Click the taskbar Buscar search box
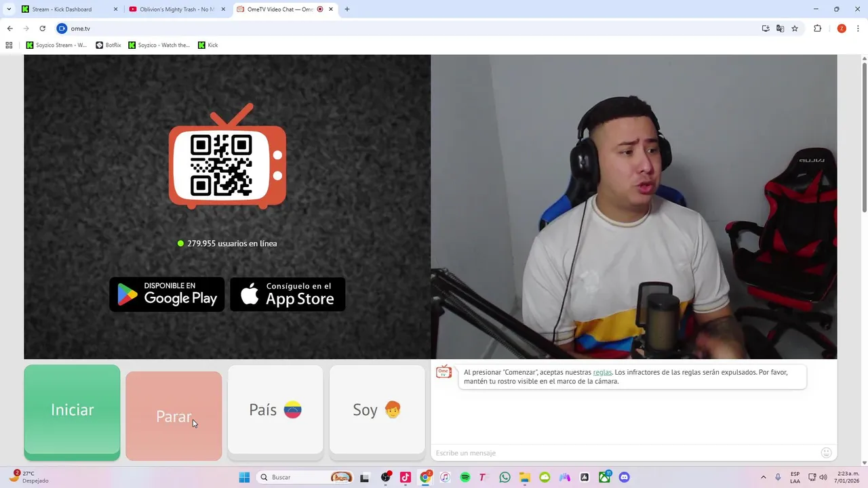 point(305,477)
